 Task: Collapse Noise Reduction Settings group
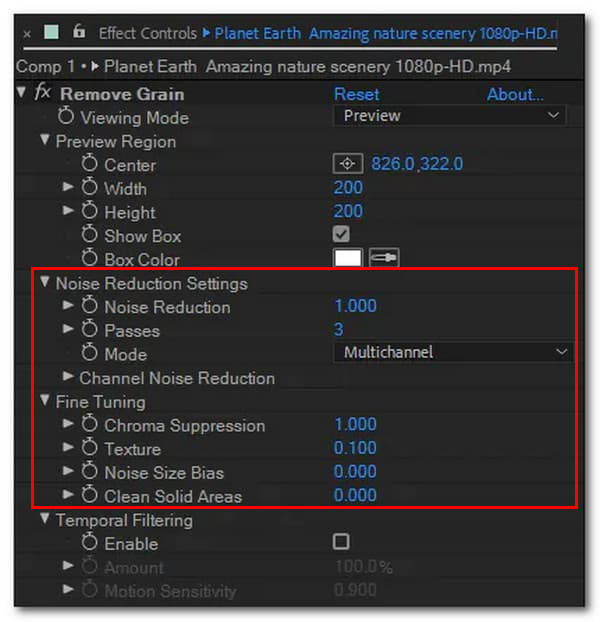pyautogui.click(x=45, y=282)
